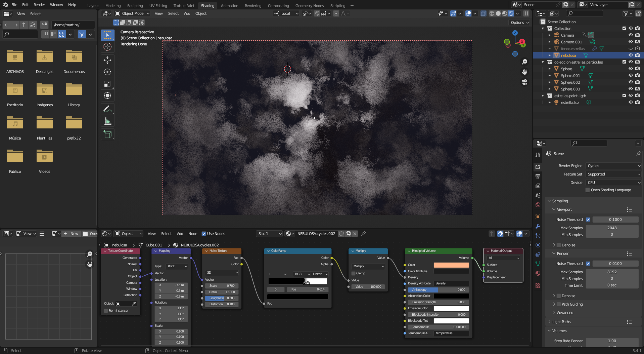This screenshot has height=354, width=644.
Task: Open the Material properties tab
Action: (x=538, y=273)
